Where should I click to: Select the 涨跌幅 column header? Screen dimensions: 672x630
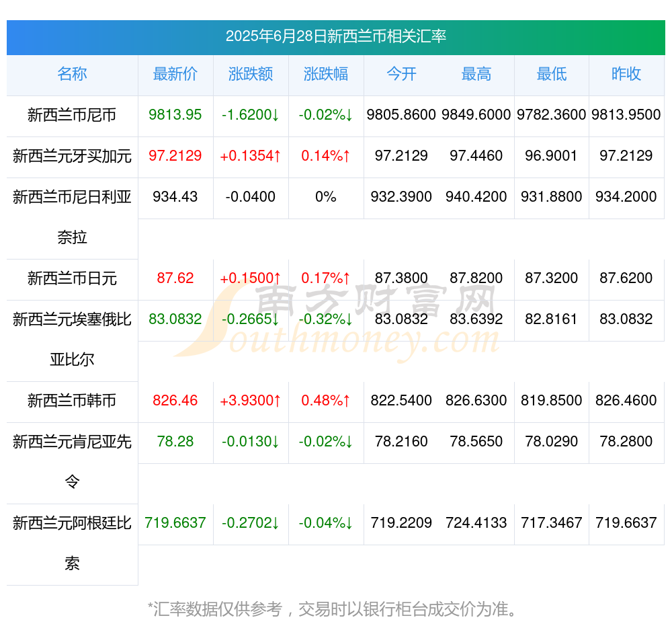[x=326, y=74]
